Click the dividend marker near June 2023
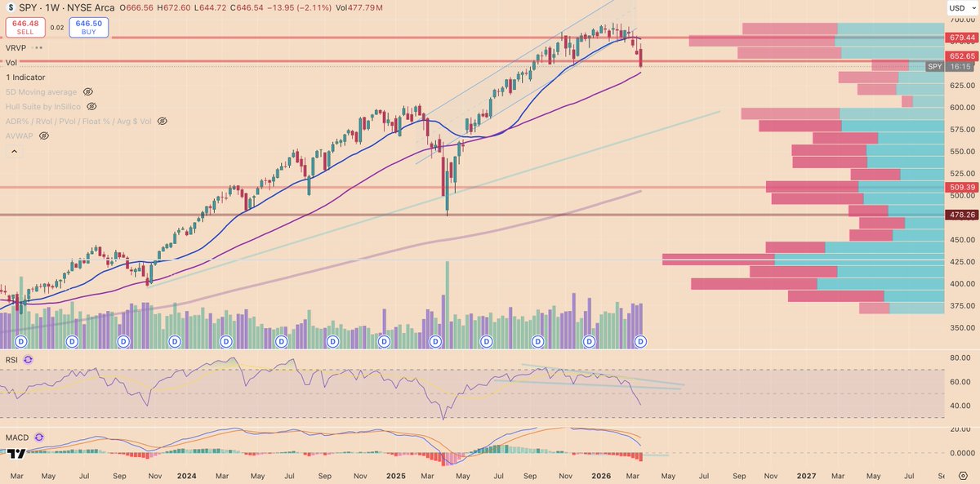The image size is (980, 484). [72, 340]
